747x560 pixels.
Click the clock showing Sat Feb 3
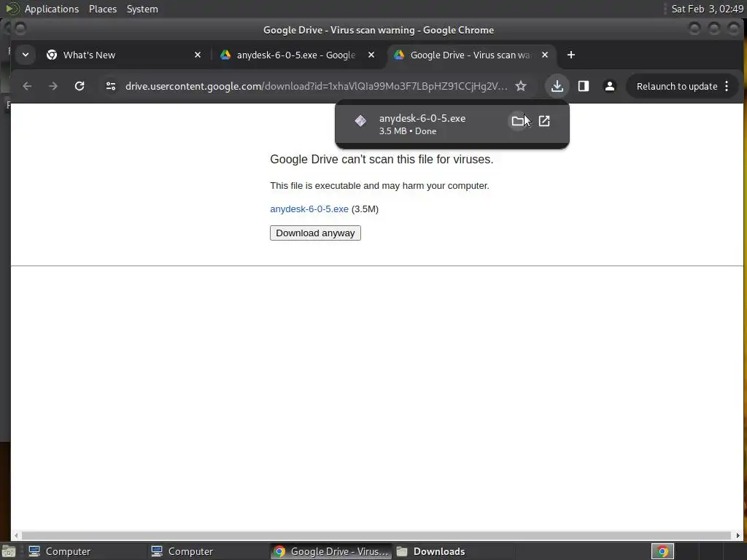[707, 9]
